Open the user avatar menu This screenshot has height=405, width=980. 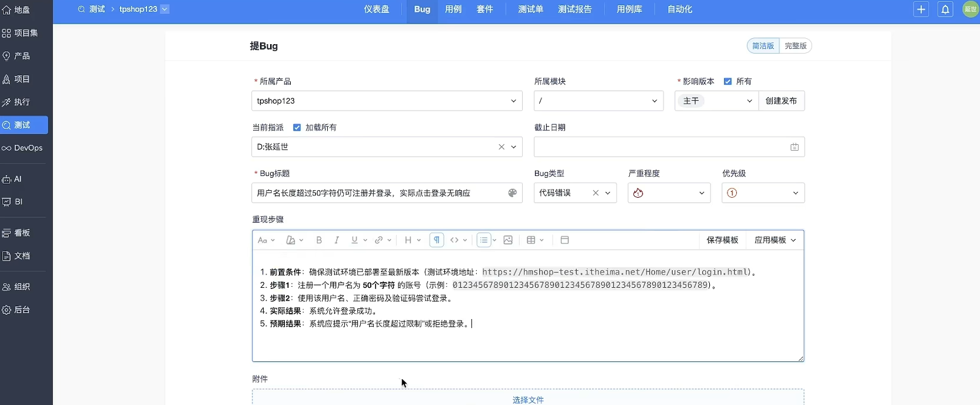970,9
